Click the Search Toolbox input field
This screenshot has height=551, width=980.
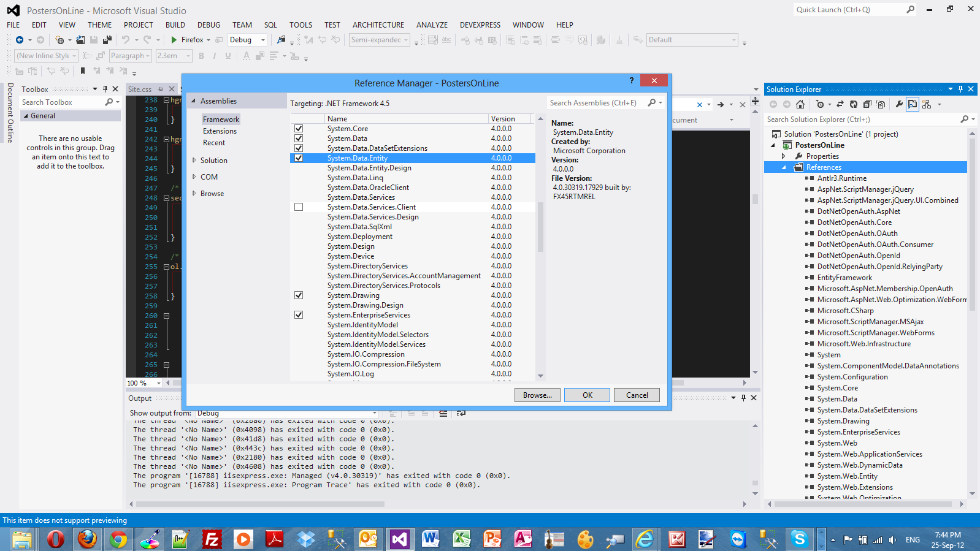pyautogui.click(x=61, y=102)
